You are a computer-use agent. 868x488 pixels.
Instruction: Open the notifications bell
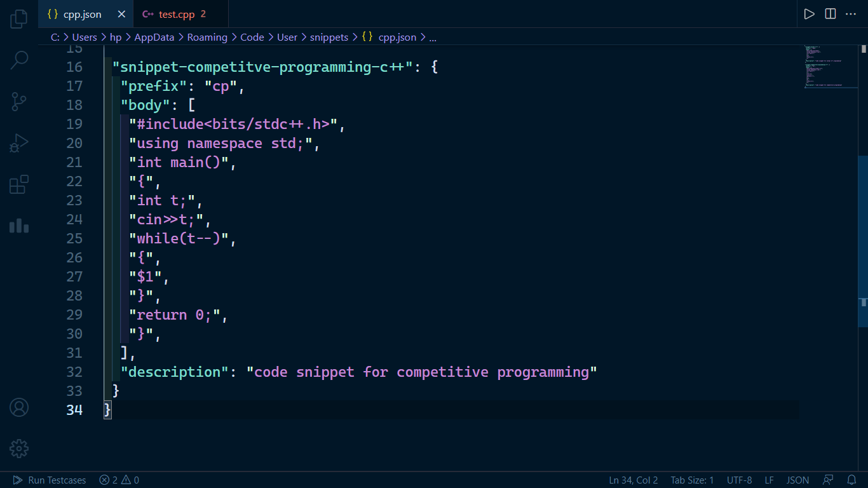pyautogui.click(x=851, y=480)
